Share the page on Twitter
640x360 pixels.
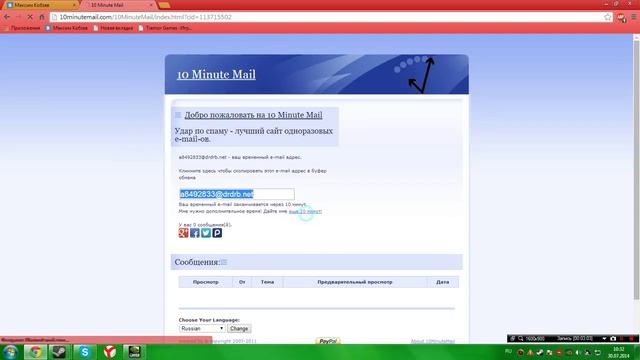pos(206,233)
